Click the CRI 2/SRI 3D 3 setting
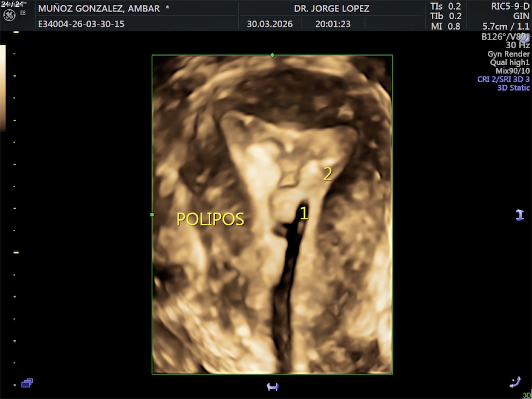 pyautogui.click(x=503, y=79)
